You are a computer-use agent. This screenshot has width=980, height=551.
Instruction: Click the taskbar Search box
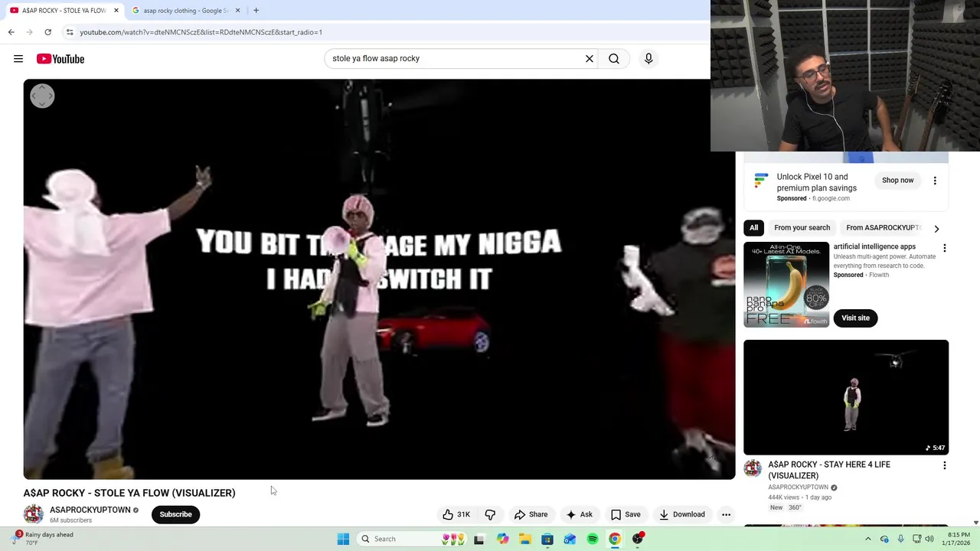(x=412, y=539)
